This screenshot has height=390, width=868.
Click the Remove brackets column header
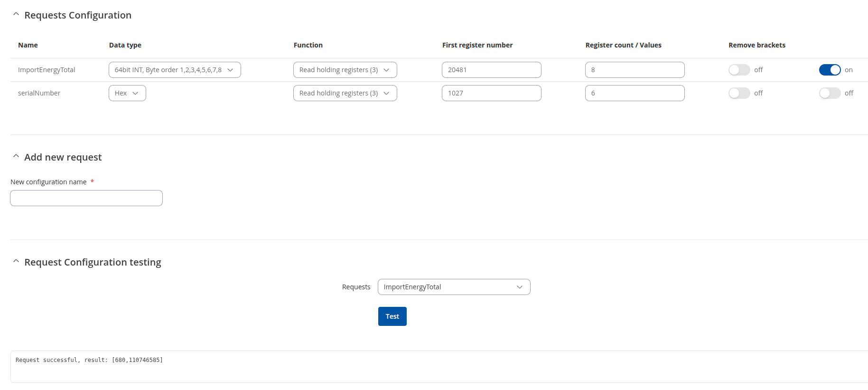click(x=757, y=45)
